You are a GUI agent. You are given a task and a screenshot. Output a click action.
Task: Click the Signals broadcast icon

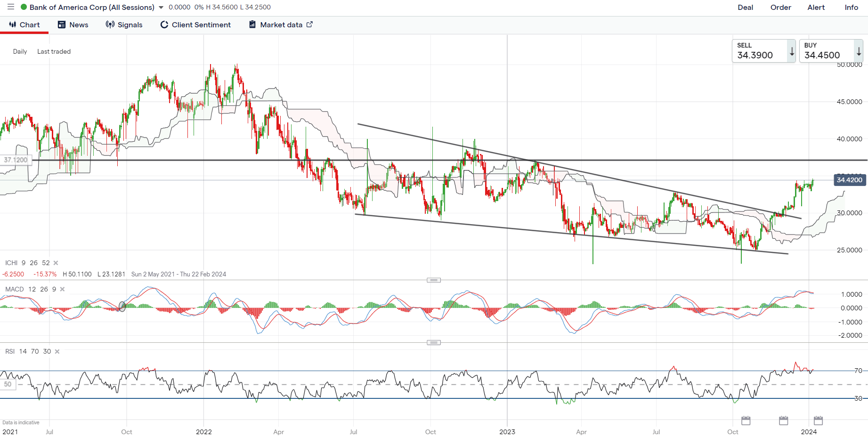point(110,24)
